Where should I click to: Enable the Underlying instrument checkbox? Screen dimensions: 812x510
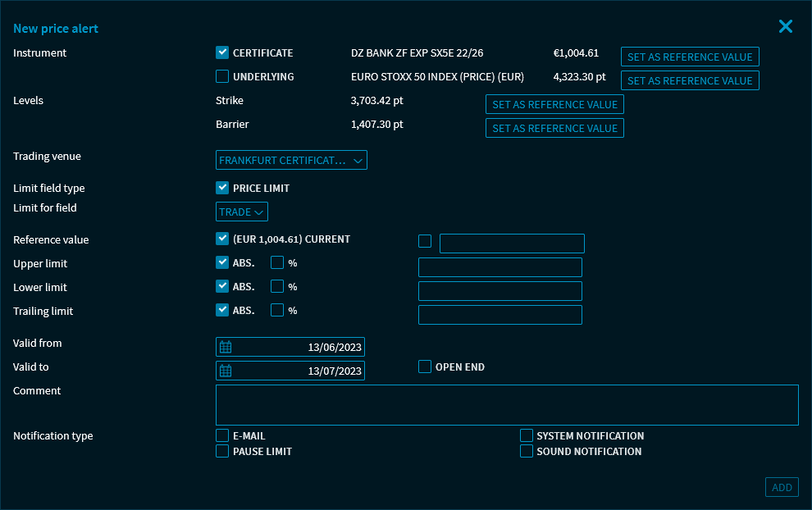pos(222,77)
